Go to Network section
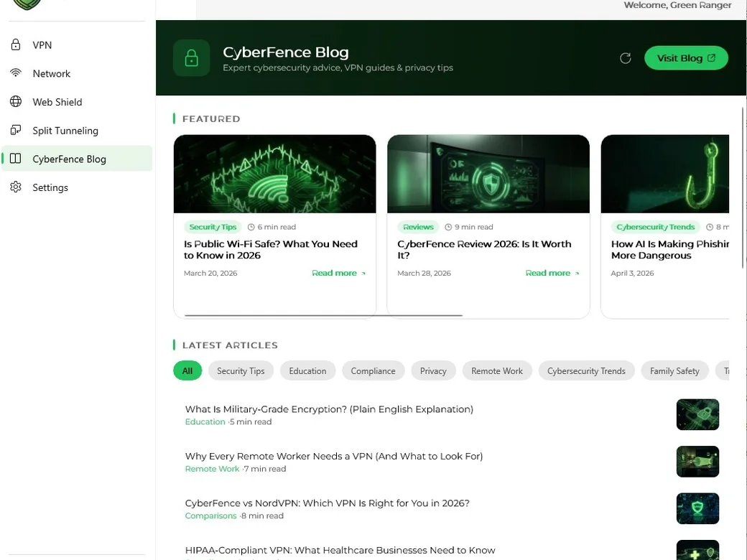Image resolution: width=747 pixels, height=560 pixels. pos(77,73)
